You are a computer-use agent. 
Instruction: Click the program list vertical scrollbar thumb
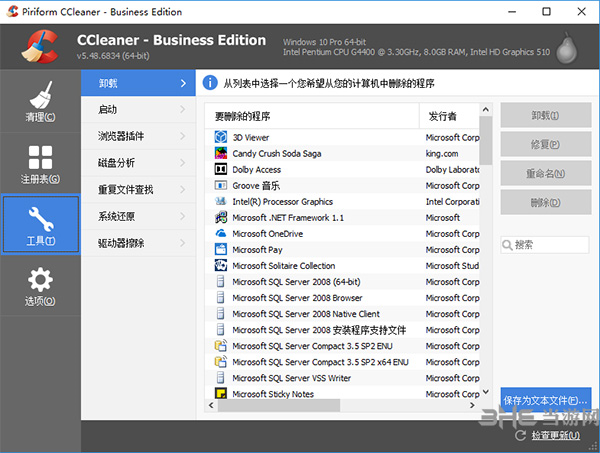[x=486, y=140]
